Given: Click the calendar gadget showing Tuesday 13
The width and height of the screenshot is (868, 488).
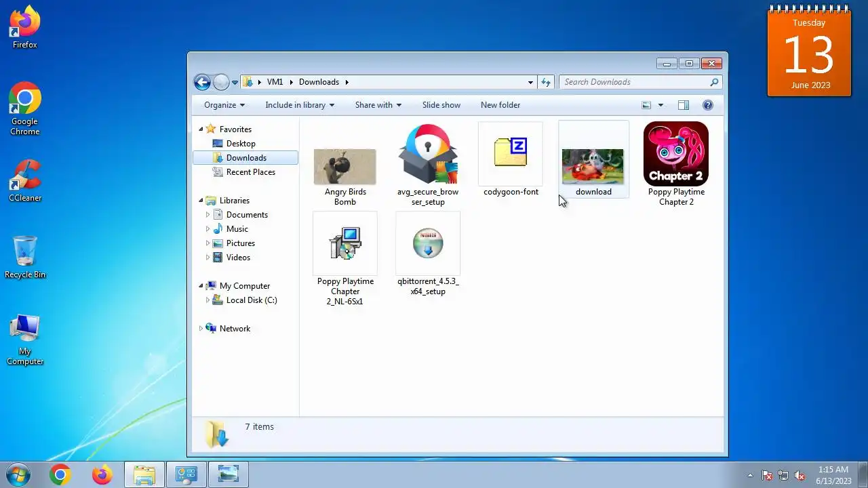Looking at the screenshot, I should point(809,52).
